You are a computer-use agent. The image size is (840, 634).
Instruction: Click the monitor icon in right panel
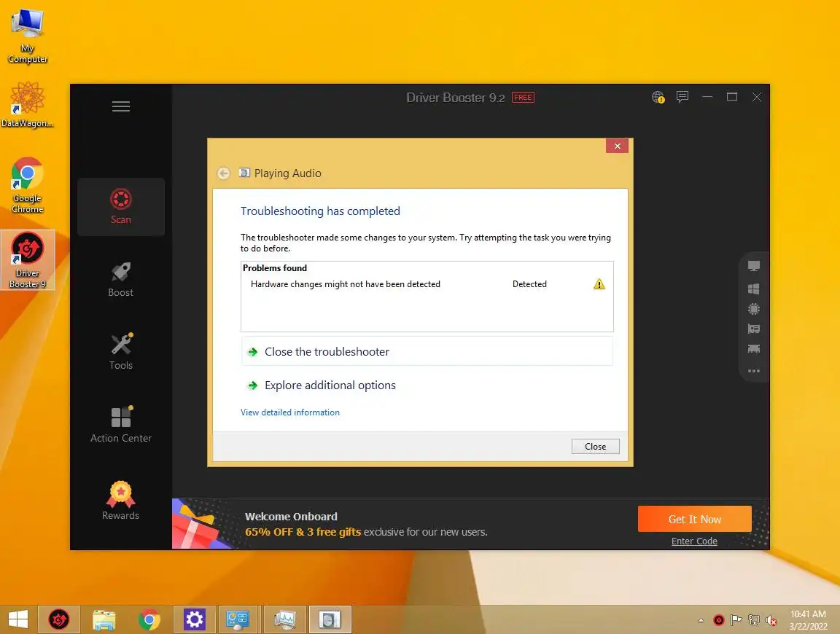[754, 266]
